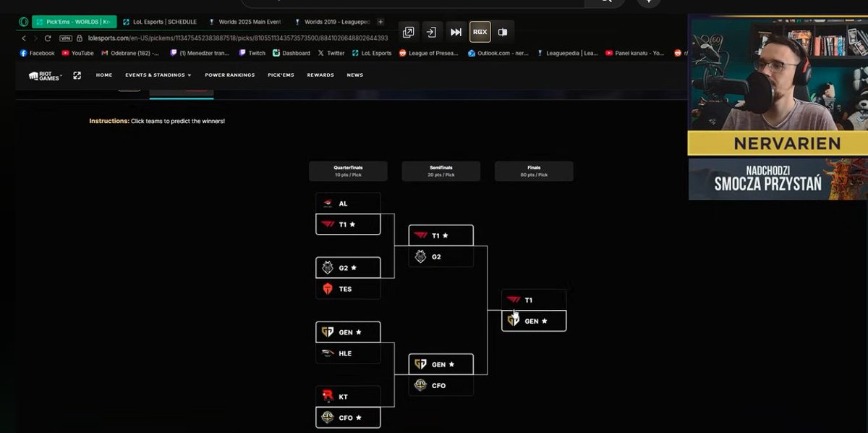
Task: Click the exit arrow overlay icon
Action: [x=433, y=32]
